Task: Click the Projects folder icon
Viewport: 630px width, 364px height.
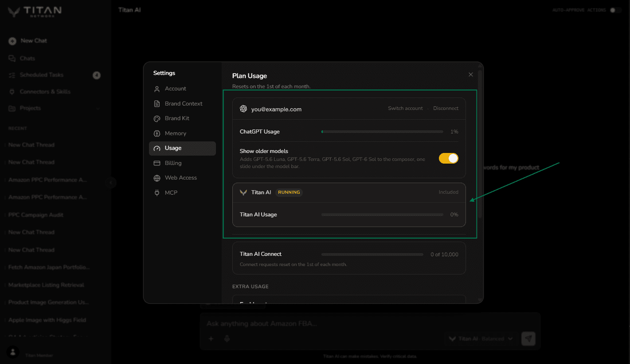Action: pos(12,108)
